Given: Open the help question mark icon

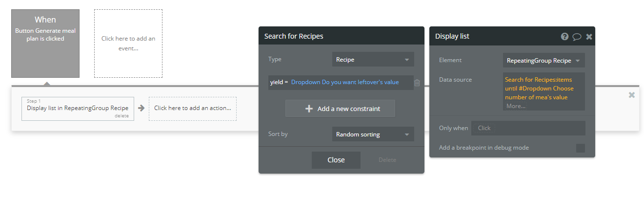Looking at the screenshot, I should tap(564, 37).
